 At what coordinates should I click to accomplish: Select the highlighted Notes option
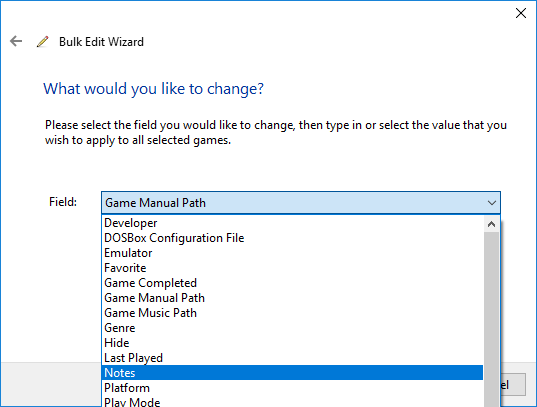click(292, 373)
